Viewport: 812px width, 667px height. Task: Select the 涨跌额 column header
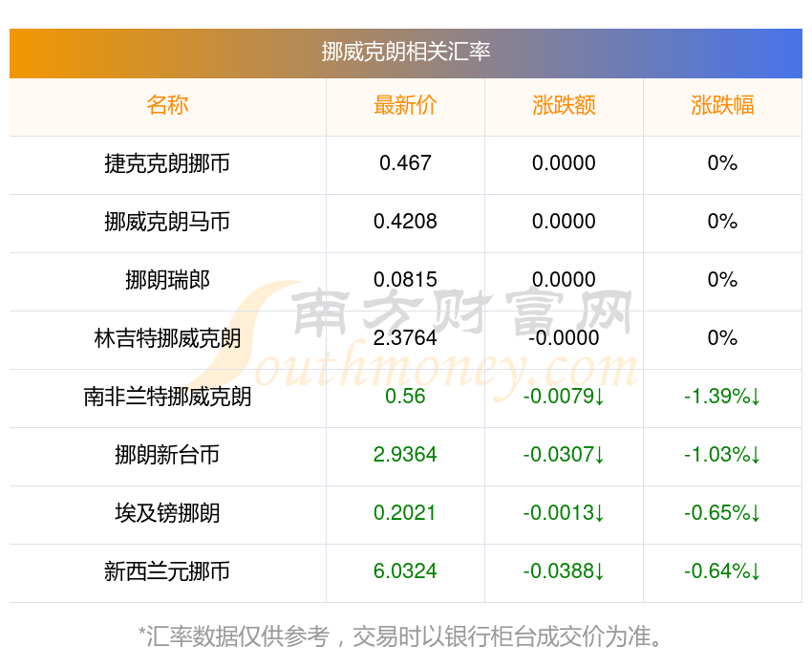[x=564, y=105]
